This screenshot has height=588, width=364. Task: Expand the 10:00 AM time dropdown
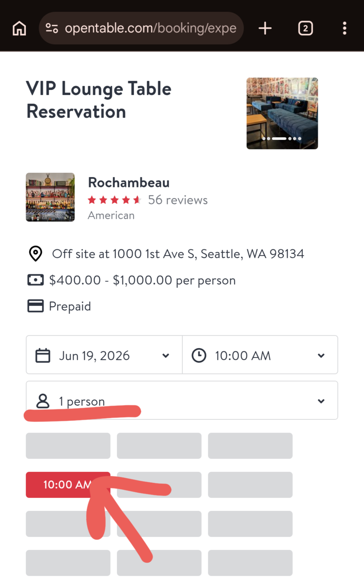[x=260, y=355]
